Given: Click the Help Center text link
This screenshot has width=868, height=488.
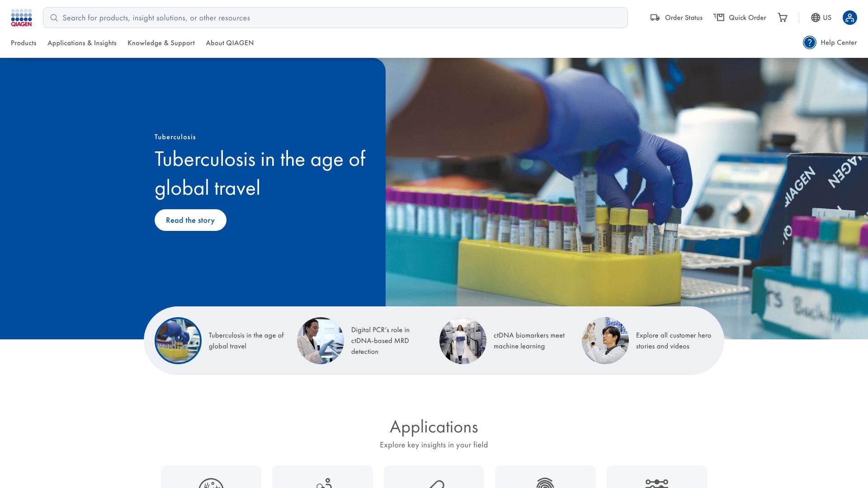Looking at the screenshot, I should point(838,42).
